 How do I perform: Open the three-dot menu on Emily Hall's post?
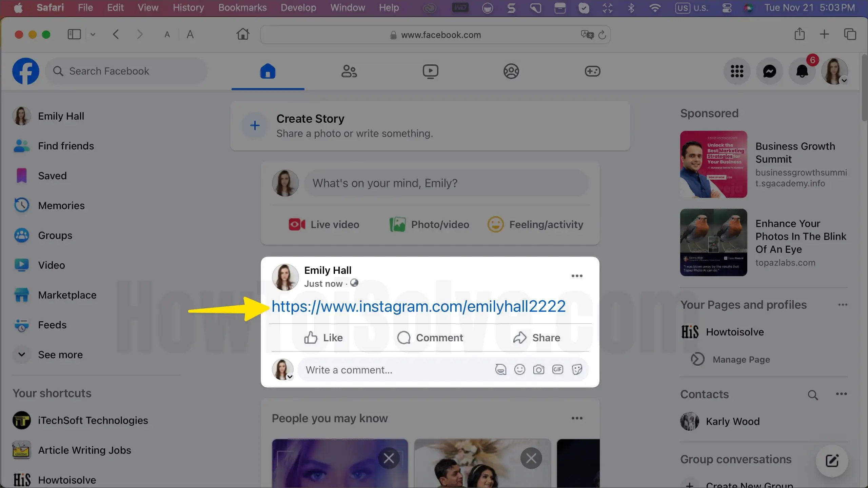(x=577, y=276)
